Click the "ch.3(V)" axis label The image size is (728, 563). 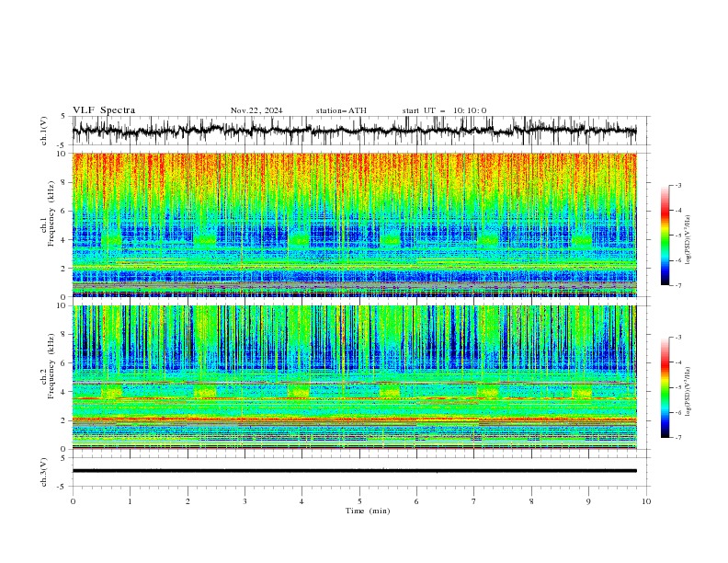click(x=44, y=472)
